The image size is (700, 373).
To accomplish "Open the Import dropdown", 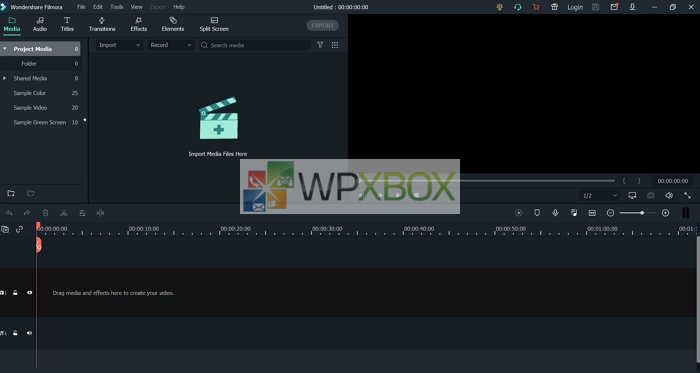I will [x=119, y=45].
